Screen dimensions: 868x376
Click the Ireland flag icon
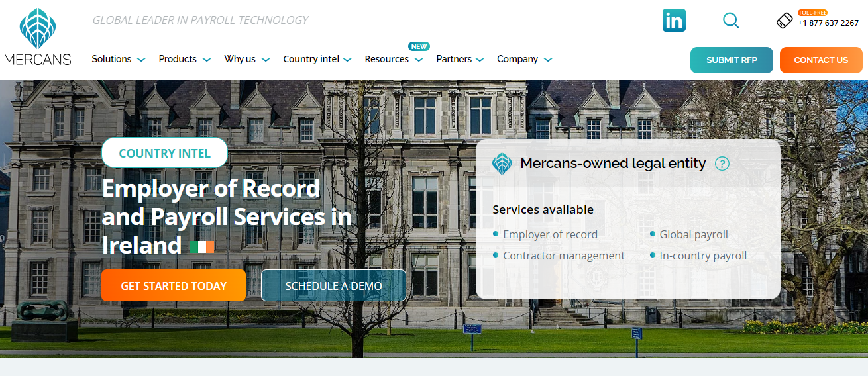coord(202,247)
